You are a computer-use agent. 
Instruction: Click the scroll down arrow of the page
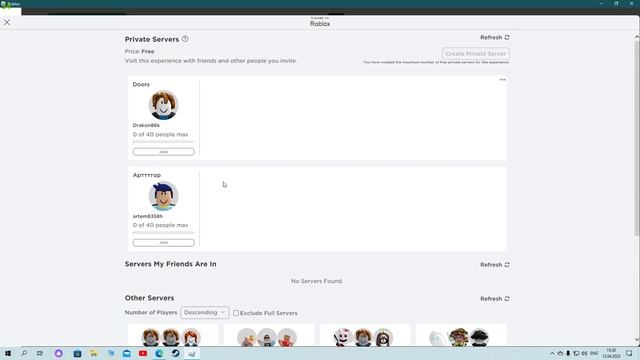636,340
